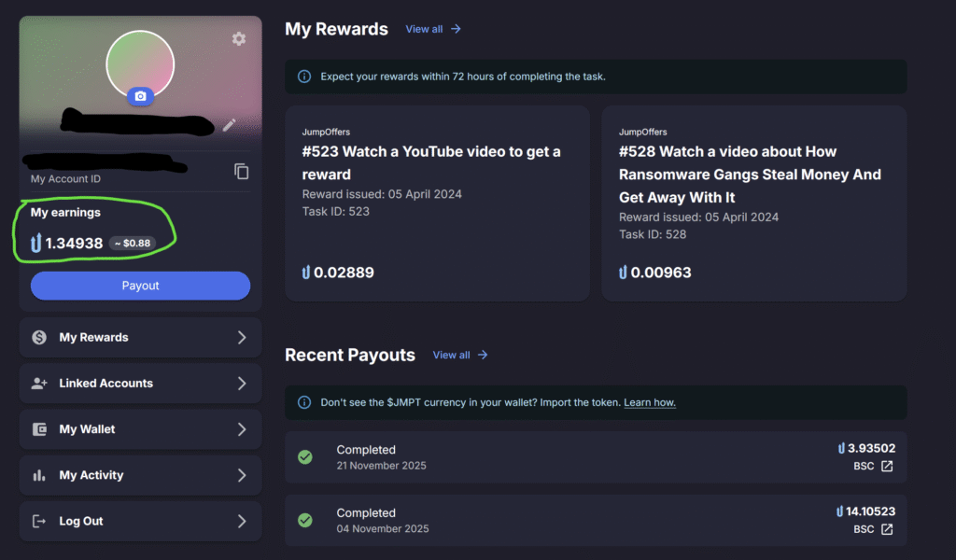Click green checkmark of 21 November payout
Image resolution: width=956 pixels, height=560 pixels.
[305, 456]
